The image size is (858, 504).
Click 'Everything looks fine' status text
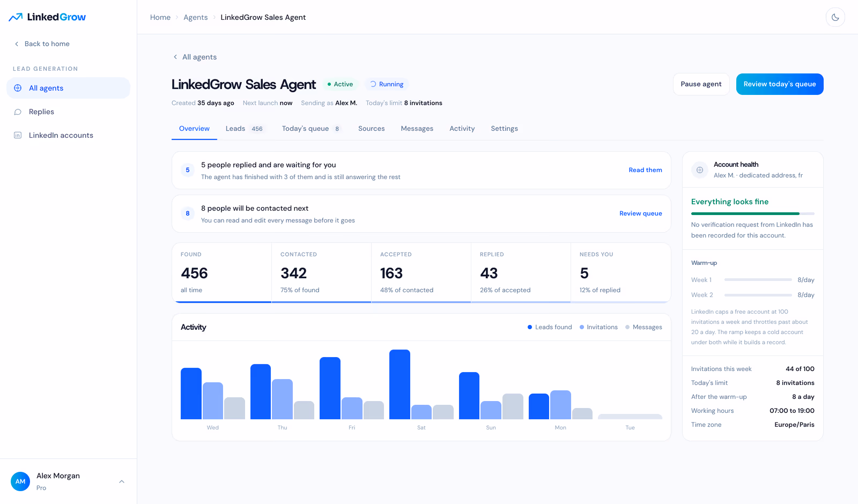pyautogui.click(x=730, y=202)
